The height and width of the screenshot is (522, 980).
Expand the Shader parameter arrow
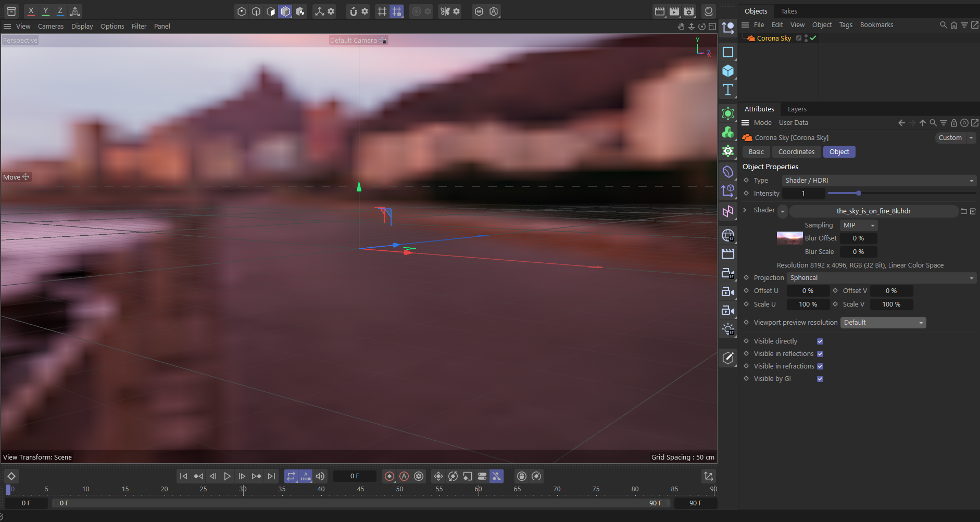click(745, 210)
